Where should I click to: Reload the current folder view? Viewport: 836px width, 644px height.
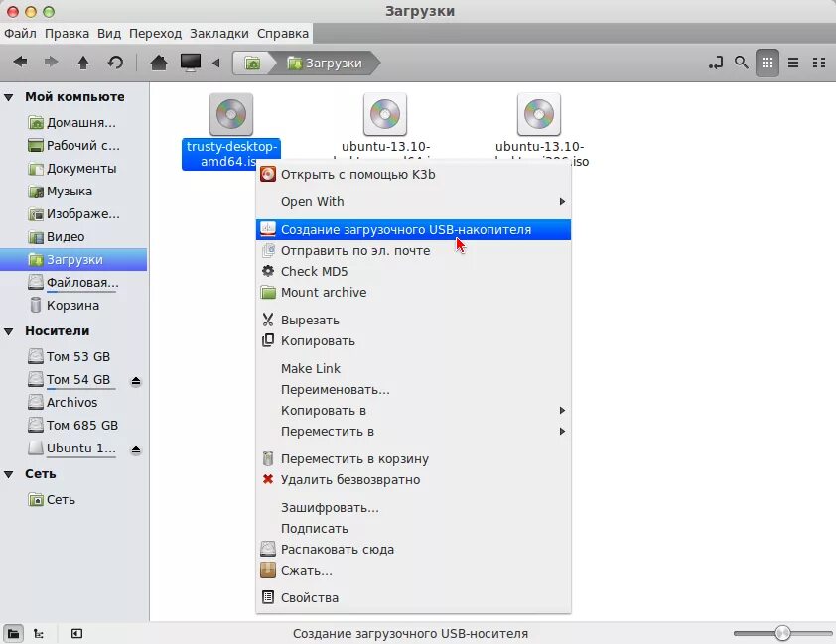point(115,63)
